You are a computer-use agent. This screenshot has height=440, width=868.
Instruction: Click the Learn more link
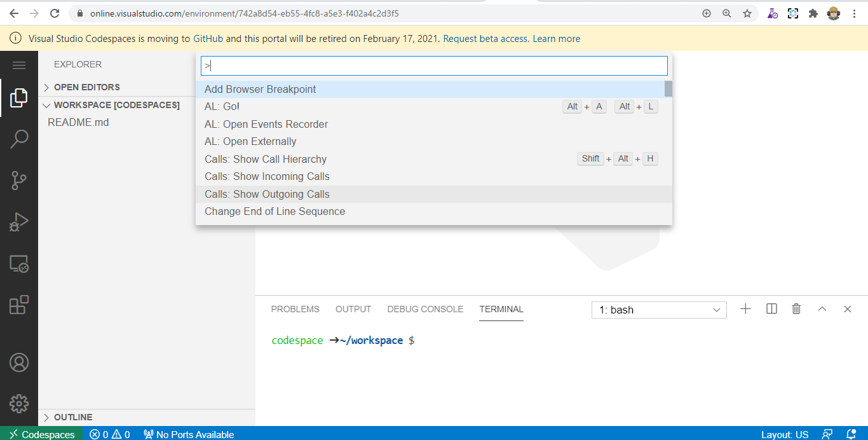(556, 38)
